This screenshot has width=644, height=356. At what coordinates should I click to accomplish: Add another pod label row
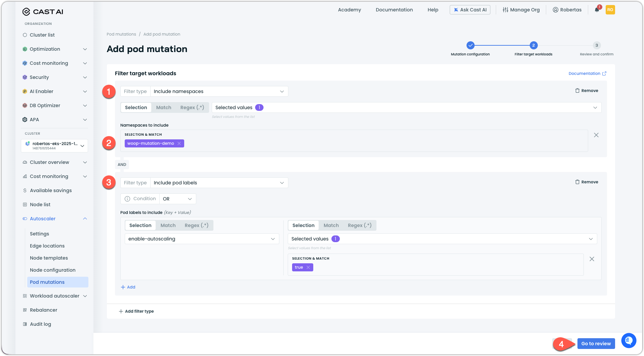(128, 287)
